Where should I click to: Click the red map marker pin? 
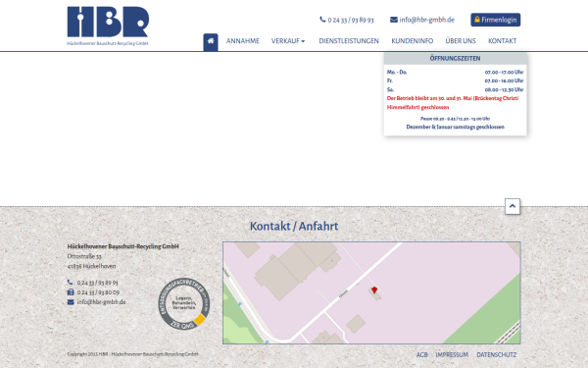[374, 289]
